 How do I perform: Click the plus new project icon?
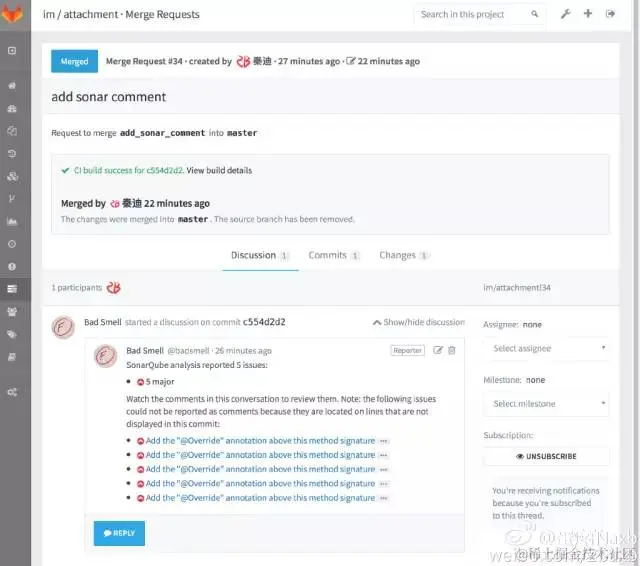coord(588,14)
